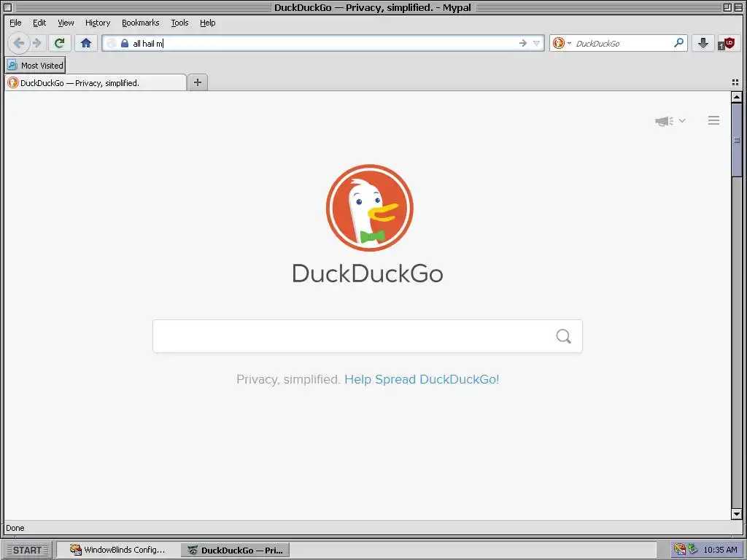Click the vertical scrollbar thumb
Viewport: 747px width, 560px height.
(x=737, y=140)
